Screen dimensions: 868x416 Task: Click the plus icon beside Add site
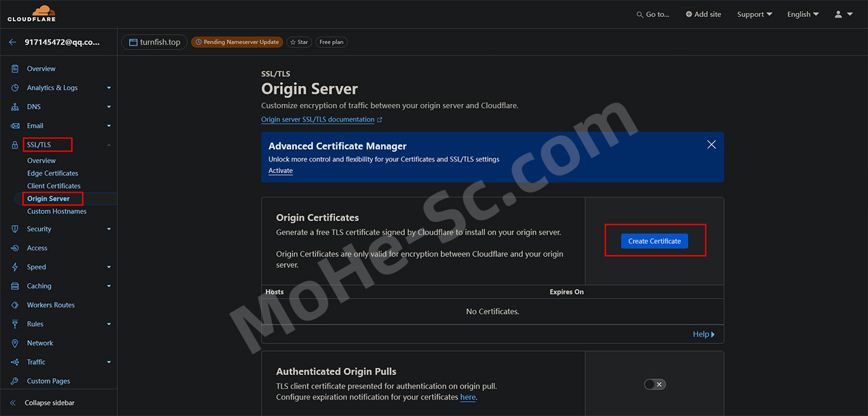(x=689, y=14)
